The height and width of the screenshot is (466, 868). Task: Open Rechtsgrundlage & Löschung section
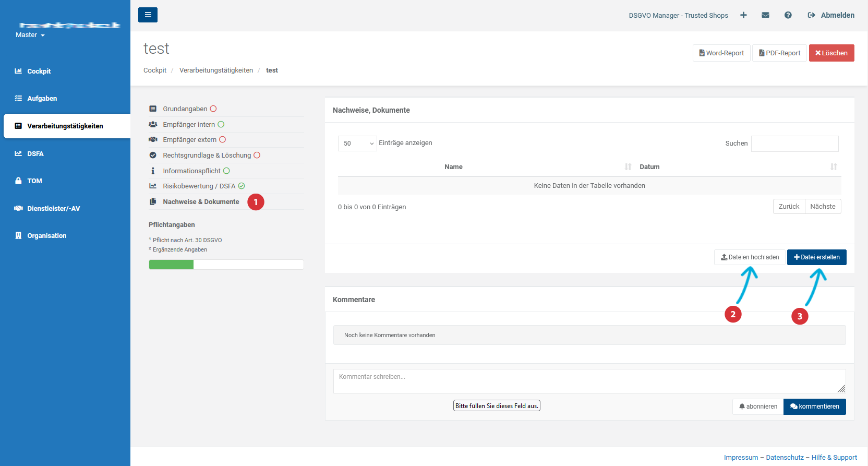207,156
